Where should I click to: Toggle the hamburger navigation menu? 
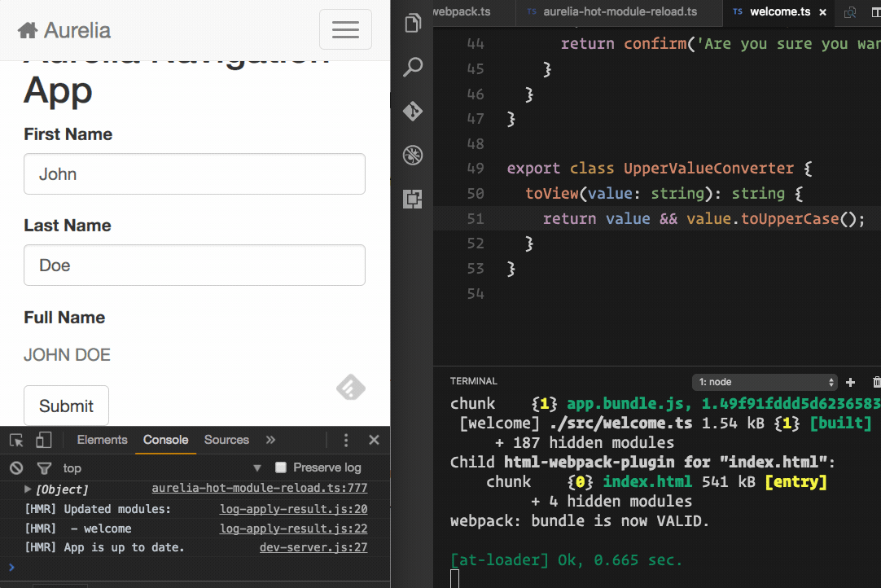[345, 29]
